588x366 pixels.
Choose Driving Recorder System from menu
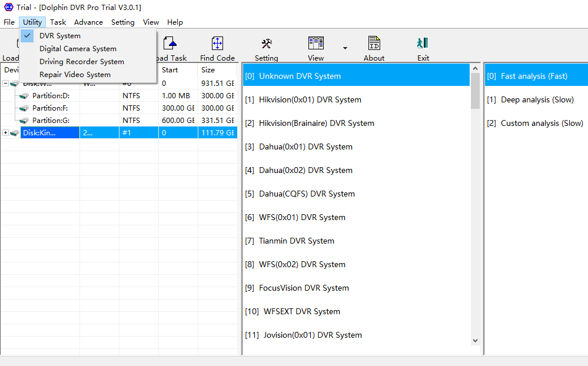[88, 62]
